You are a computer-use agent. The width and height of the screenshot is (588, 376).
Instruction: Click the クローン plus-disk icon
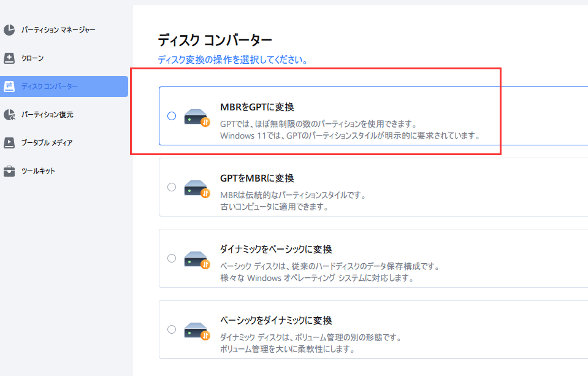click(x=9, y=57)
